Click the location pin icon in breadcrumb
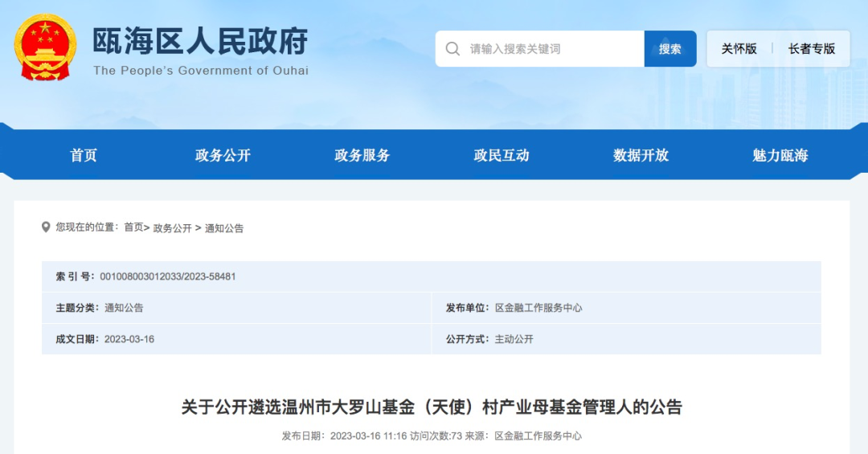The image size is (868, 454). coord(46,227)
